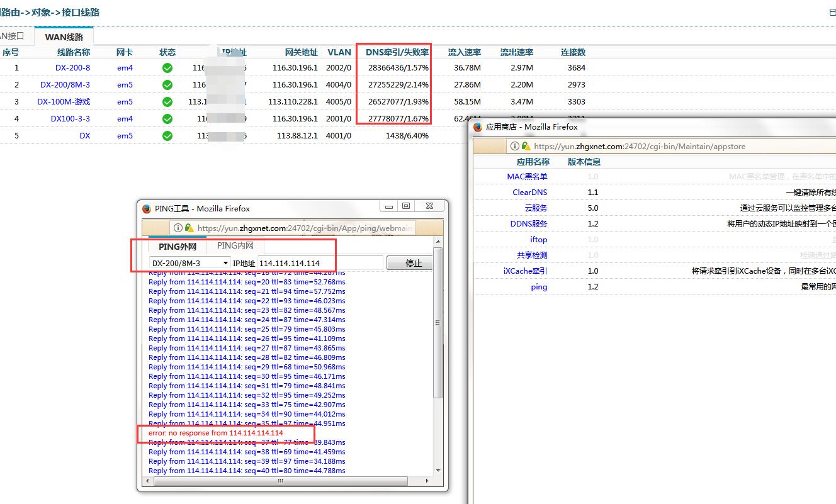Click the DX-200/8M-3 line name link
Viewport: 836px width, 504px height.
pos(65,85)
